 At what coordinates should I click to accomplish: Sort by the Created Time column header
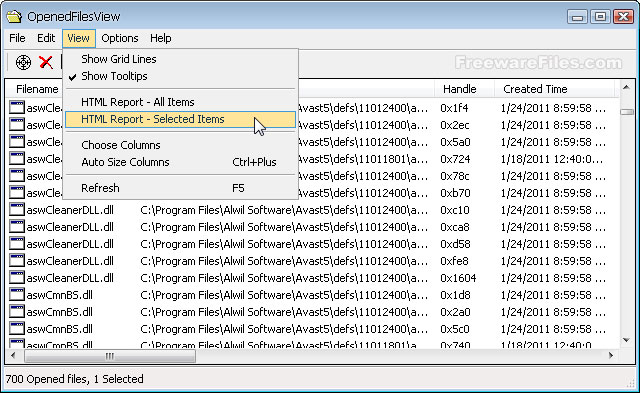pyautogui.click(x=554, y=89)
